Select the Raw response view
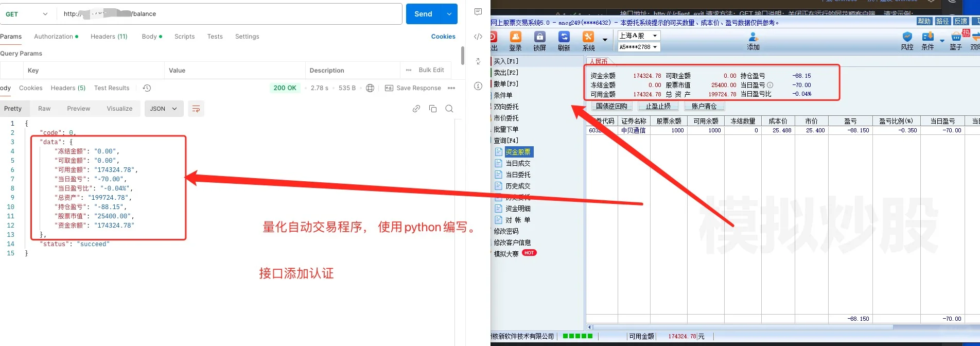980x346 pixels. (44, 109)
